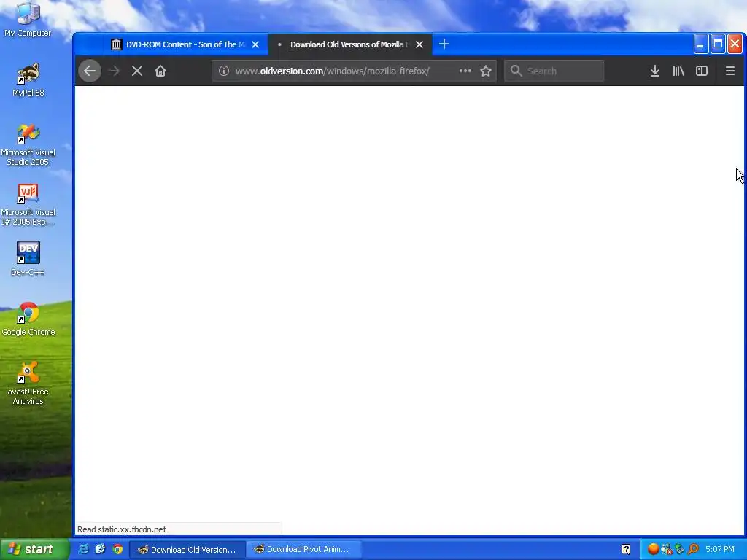
Task: Select the Download Old Versions of Mozilla tab
Action: pyautogui.click(x=349, y=44)
